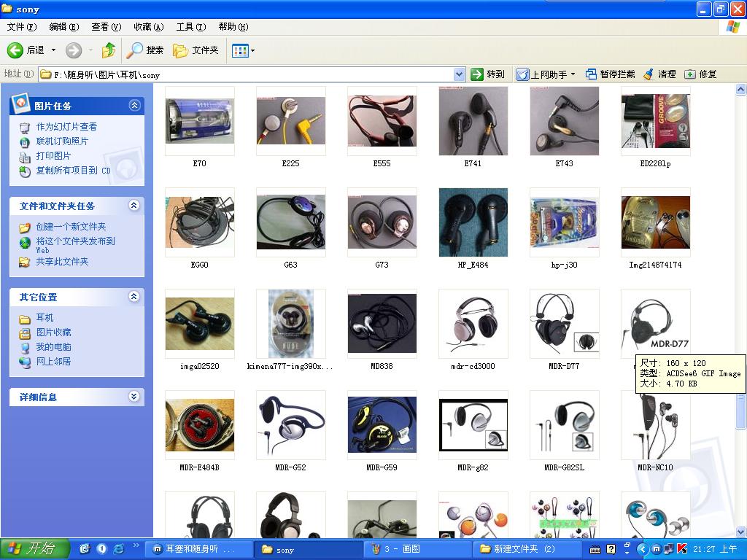
Task: Open the 耳机 folder link
Action: [x=44, y=318]
